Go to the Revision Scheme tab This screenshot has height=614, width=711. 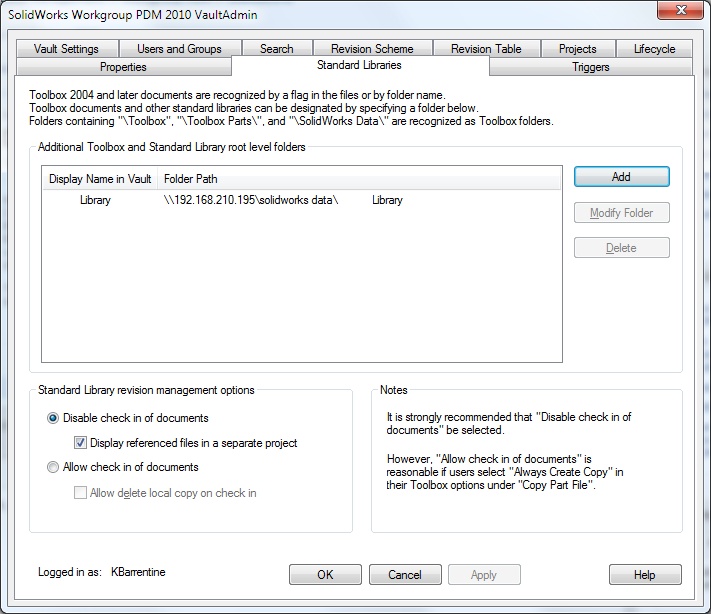[372, 49]
